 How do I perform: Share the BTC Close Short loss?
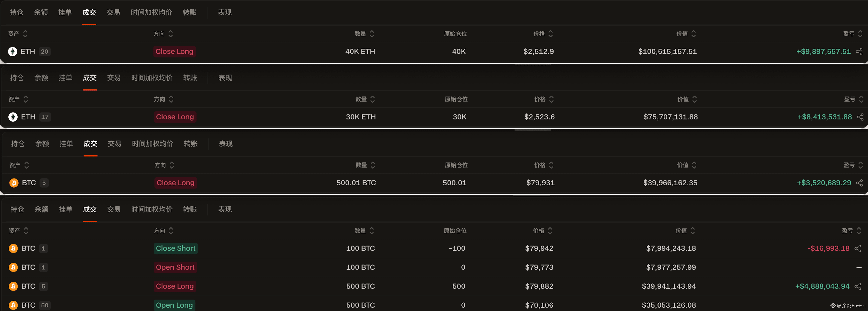tap(858, 248)
